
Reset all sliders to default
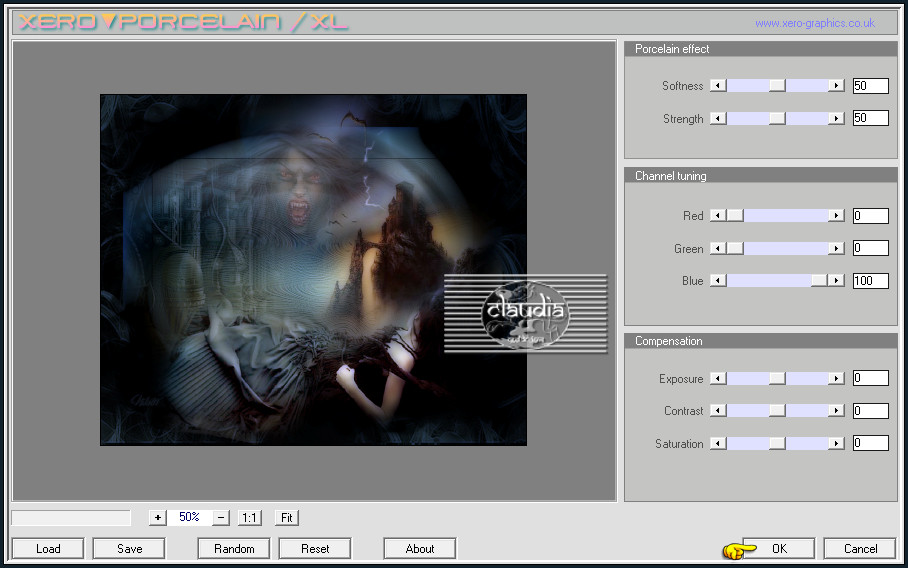pyautogui.click(x=315, y=548)
